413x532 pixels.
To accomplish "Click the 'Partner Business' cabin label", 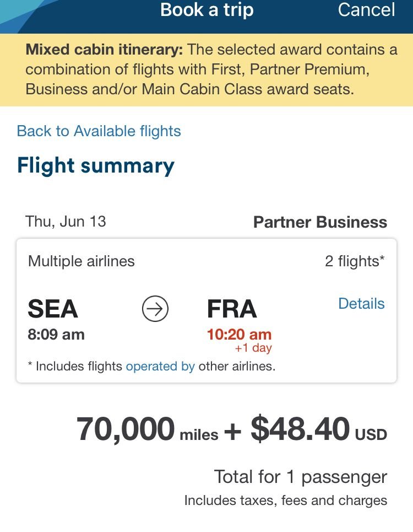I will click(x=320, y=222).
